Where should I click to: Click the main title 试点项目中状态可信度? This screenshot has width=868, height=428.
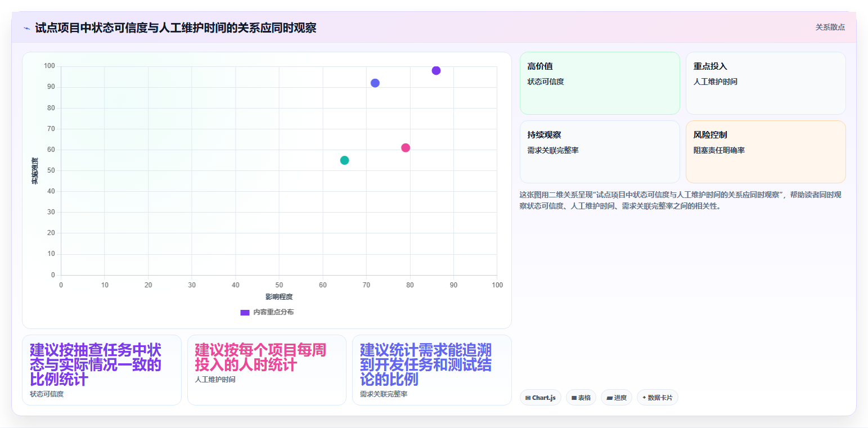[176, 28]
